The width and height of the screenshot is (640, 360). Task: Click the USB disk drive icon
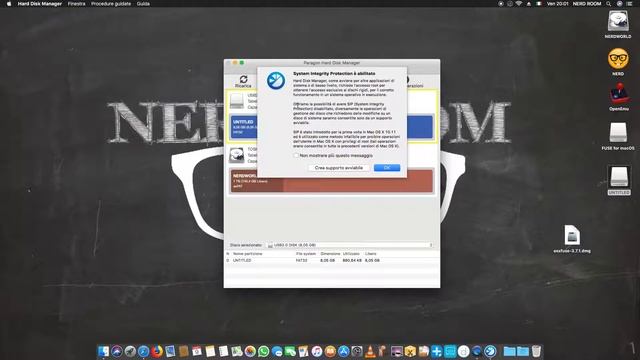coord(236,101)
